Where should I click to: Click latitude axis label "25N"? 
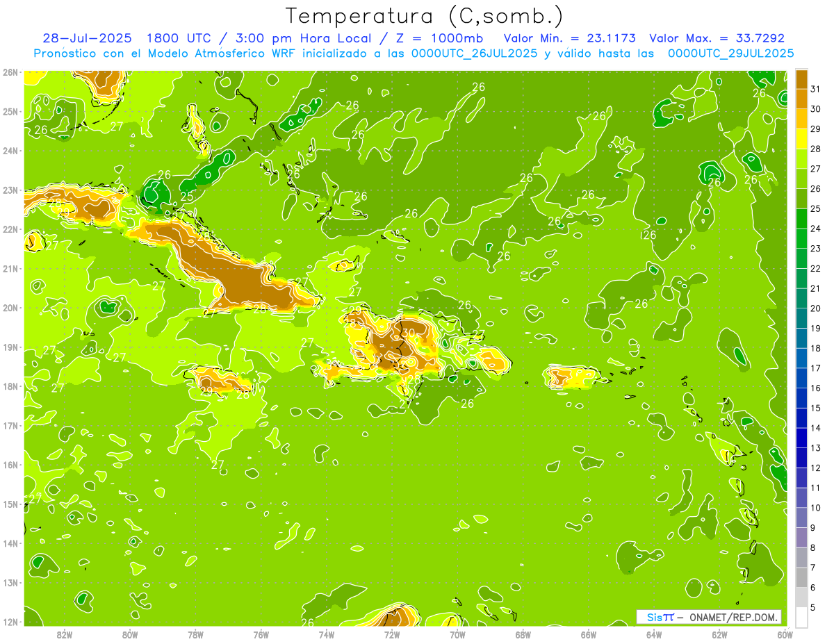pyautogui.click(x=10, y=111)
